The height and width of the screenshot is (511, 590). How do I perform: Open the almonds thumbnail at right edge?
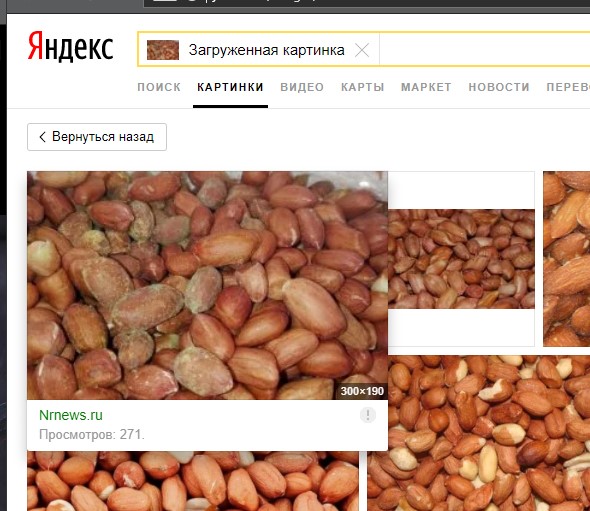[567, 259]
